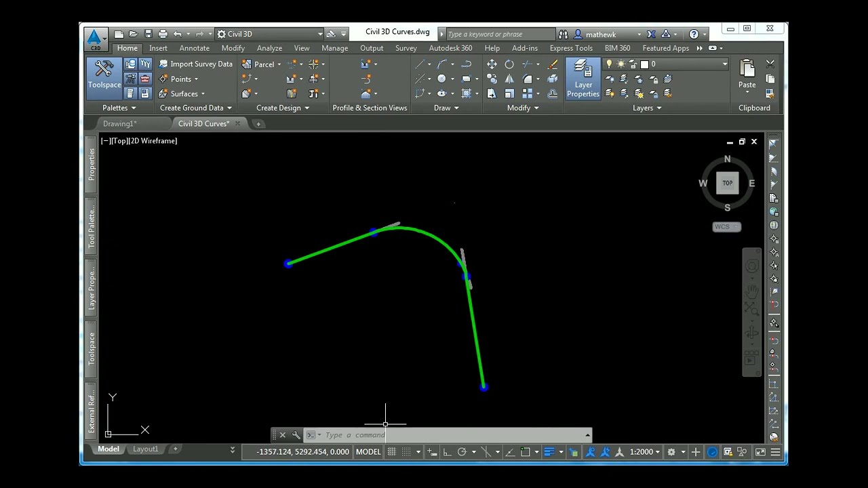Click the New drawing icon
868x488 pixels.
click(119, 34)
